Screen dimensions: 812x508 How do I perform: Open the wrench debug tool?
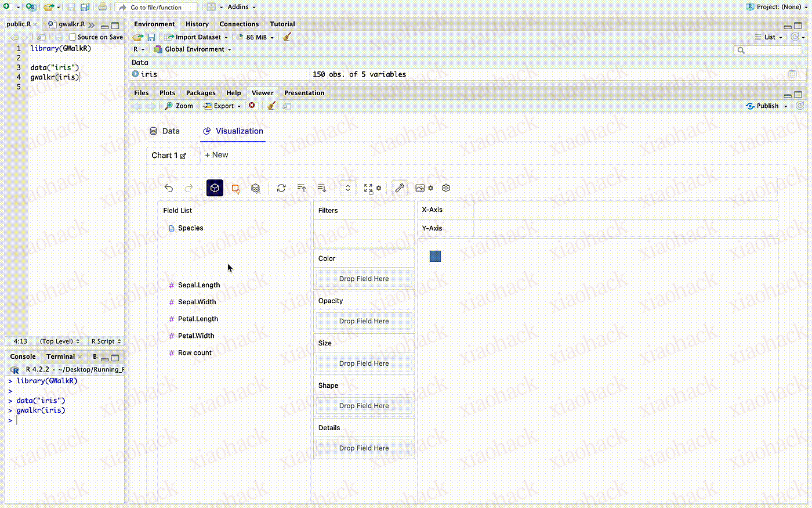[400, 188]
